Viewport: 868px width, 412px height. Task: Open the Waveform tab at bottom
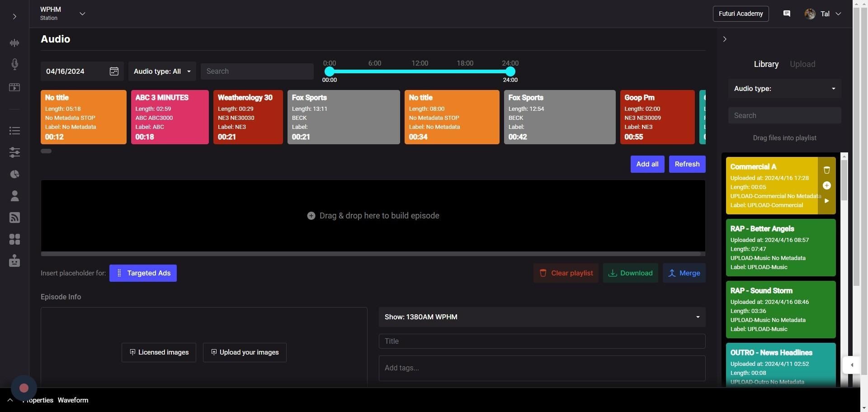73,400
